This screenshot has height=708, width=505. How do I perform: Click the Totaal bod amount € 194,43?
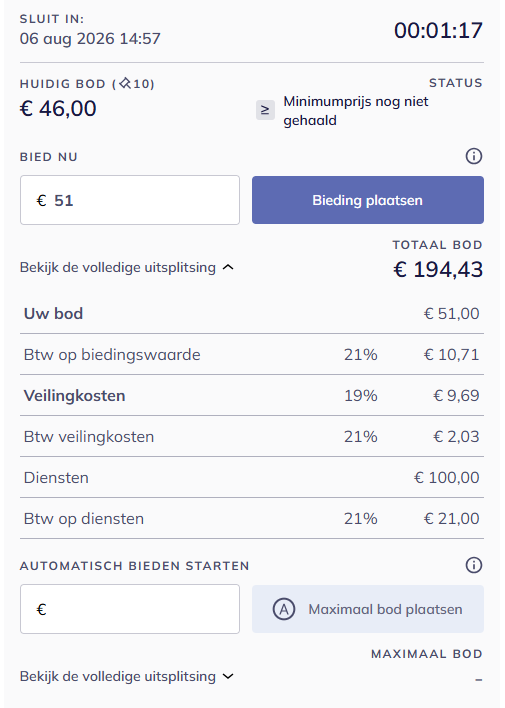tap(438, 270)
